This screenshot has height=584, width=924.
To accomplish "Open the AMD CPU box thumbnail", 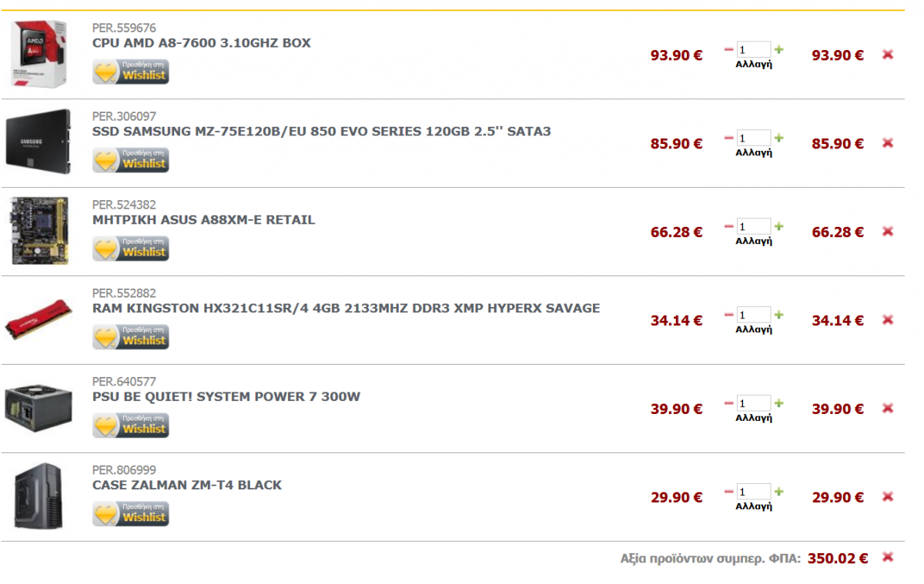I will click(39, 53).
